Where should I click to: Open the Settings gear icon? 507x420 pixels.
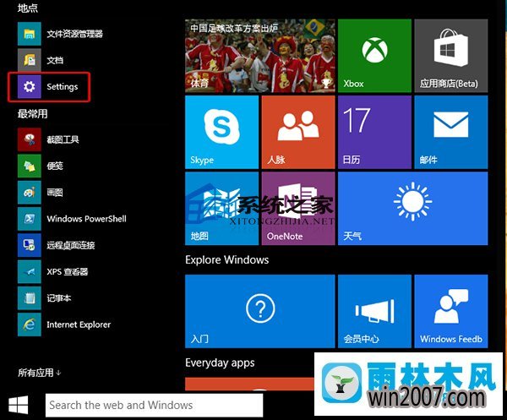coord(29,87)
